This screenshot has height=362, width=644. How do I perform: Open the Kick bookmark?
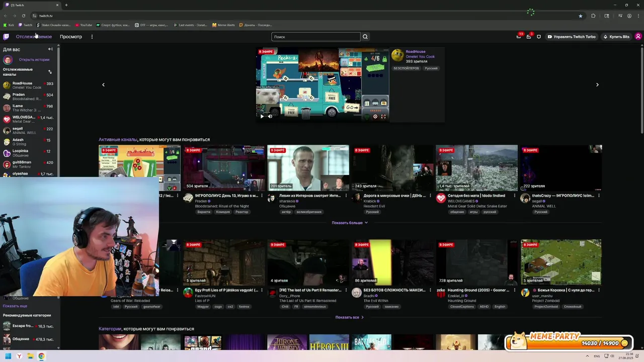[9, 25]
